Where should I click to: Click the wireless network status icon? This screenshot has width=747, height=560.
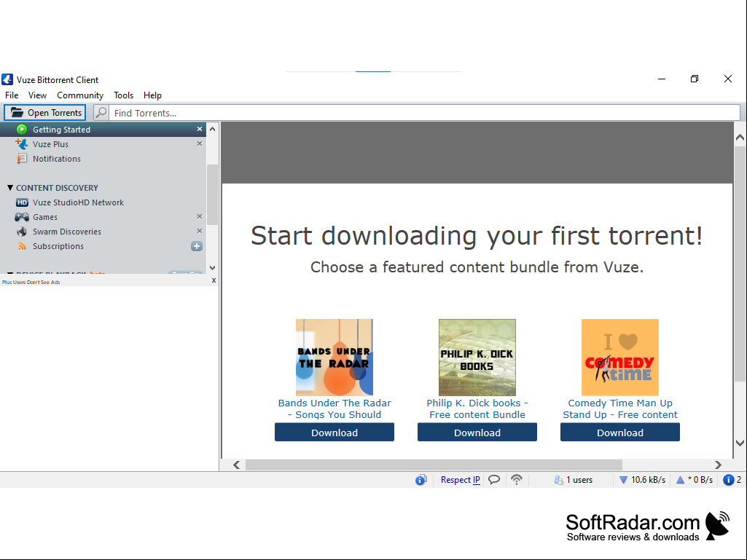(x=517, y=479)
